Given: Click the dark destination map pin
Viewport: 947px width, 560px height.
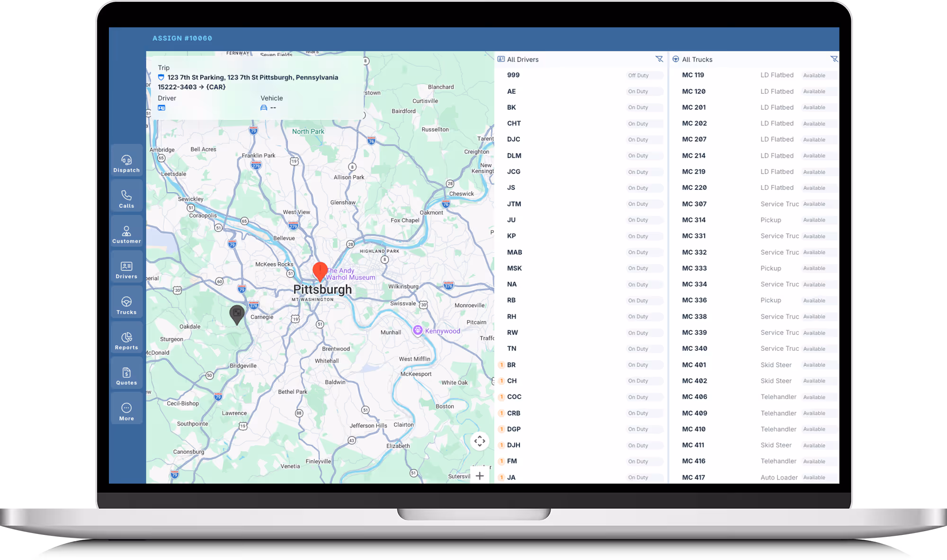Looking at the screenshot, I should click(x=237, y=315).
